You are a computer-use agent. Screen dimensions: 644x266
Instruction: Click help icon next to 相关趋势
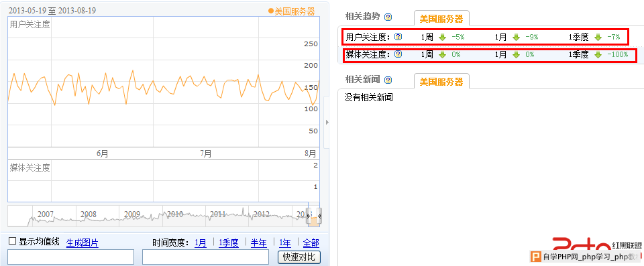[388, 17]
